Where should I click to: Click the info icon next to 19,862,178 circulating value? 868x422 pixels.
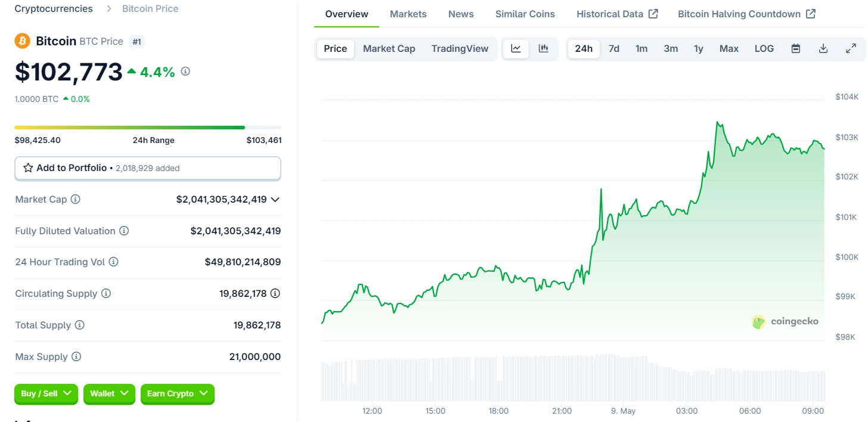(275, 293)
